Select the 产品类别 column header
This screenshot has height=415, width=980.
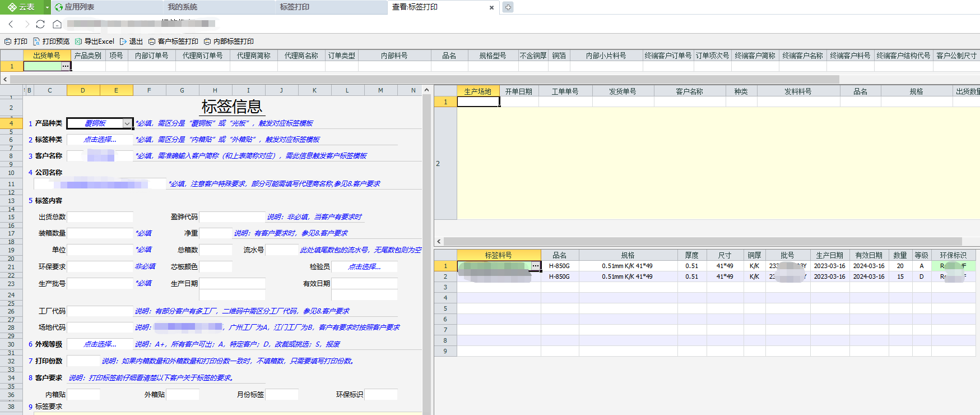pos(88,56)
